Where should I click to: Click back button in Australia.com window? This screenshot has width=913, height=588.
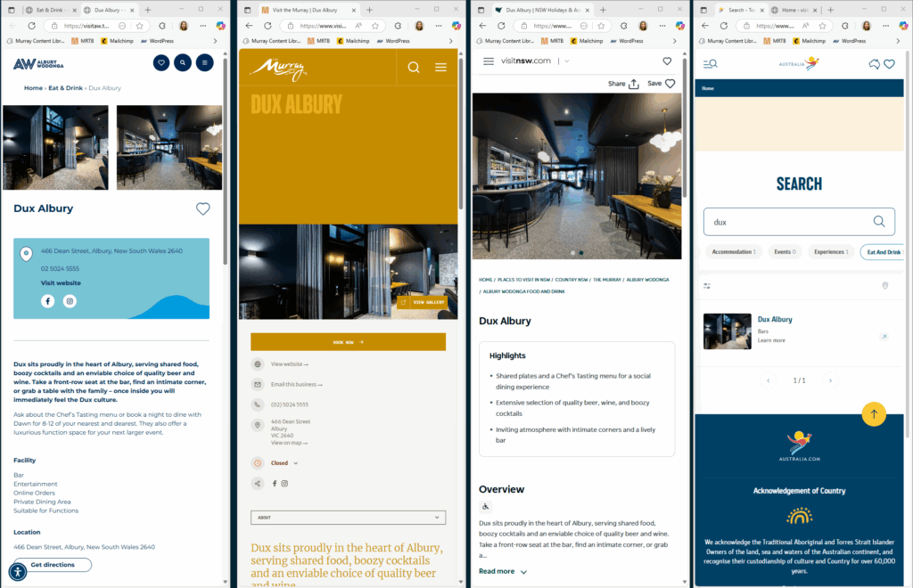click(705, 26)
